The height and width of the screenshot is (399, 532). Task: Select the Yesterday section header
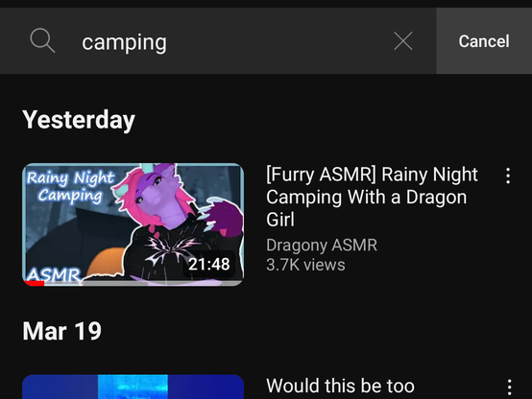79,120
